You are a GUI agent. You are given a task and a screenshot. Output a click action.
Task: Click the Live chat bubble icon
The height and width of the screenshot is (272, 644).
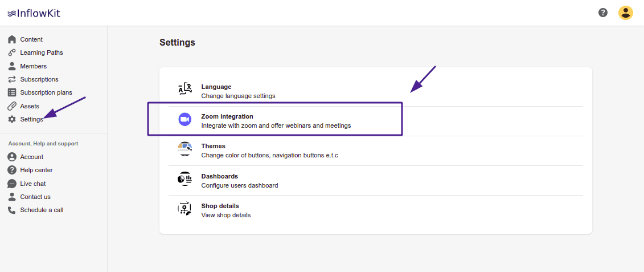point(12,184)
